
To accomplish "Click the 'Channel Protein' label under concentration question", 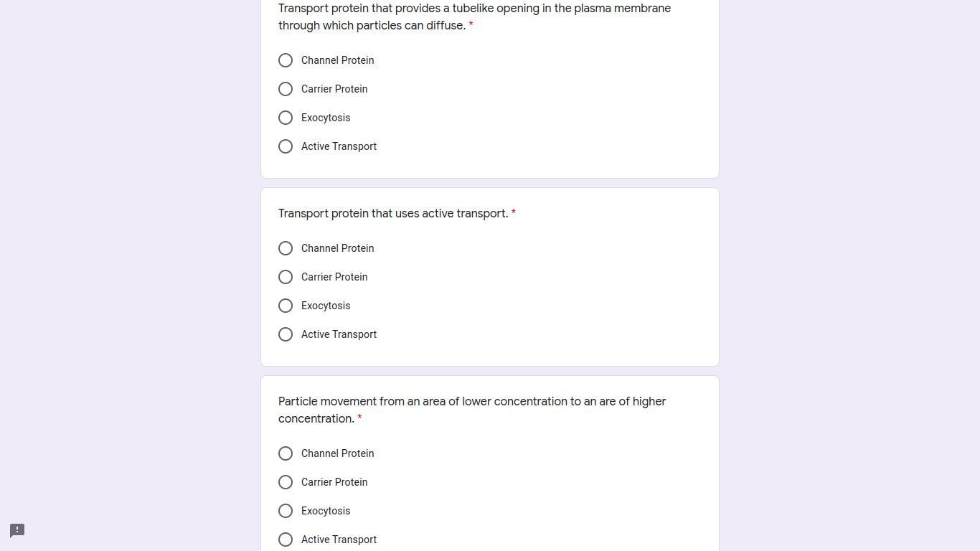I will pyautogui.click(x=337, y=453).
